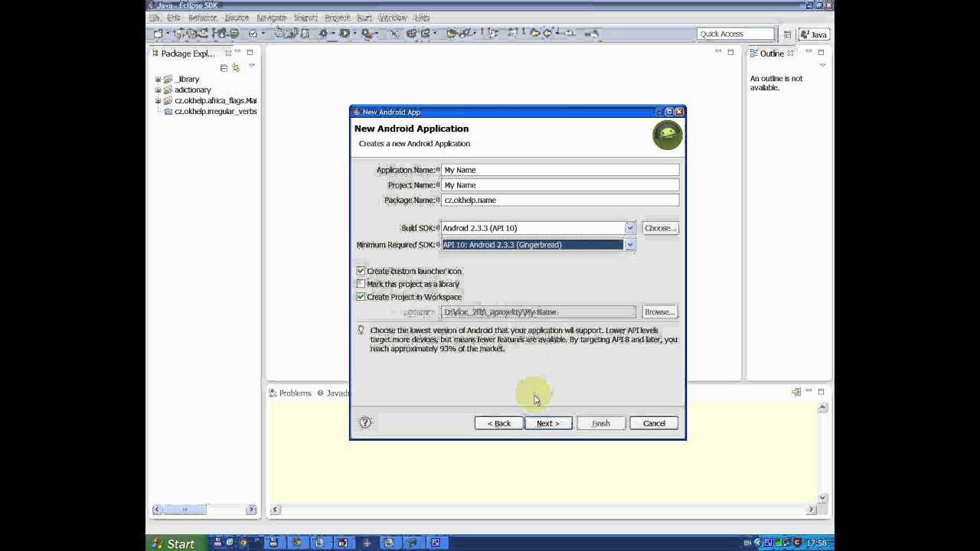Click the Application Name input field
Screen dimensions: 980x551
point(560,170)
